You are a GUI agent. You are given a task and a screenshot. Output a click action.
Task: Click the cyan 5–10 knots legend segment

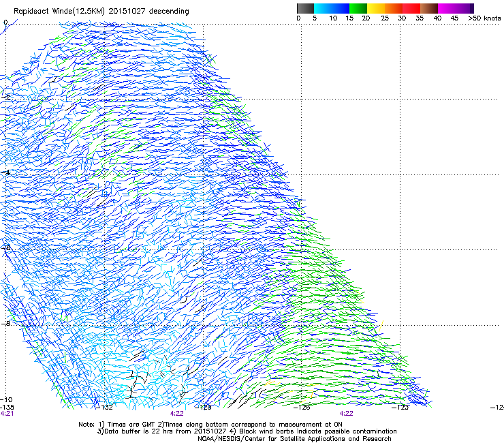323,8
